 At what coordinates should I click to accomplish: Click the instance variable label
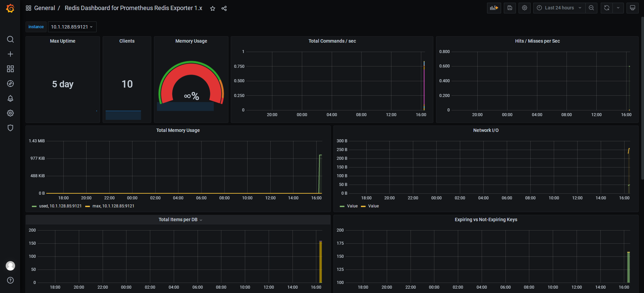point(36,27)
